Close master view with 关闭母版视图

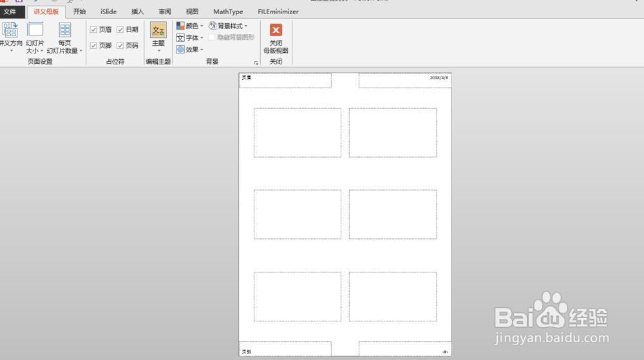[x=276, y=38]
